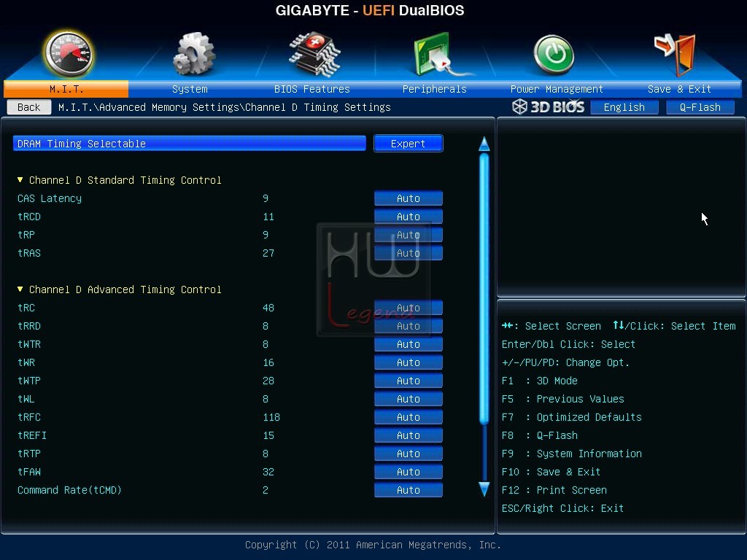Click the F9 System Information help line
The height and width of the screenshot is (560, 747).
tap(572, 454)
